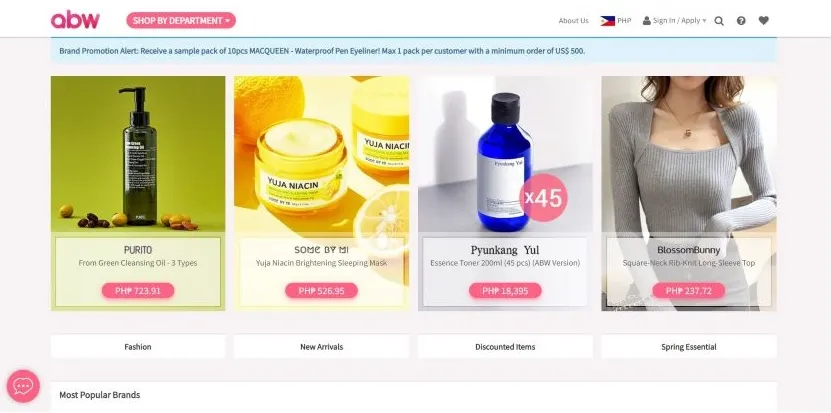Viewport: 831px width, 413px height.
Task: Click the PHP 723.91 price button
Action: tap(138, 291)
